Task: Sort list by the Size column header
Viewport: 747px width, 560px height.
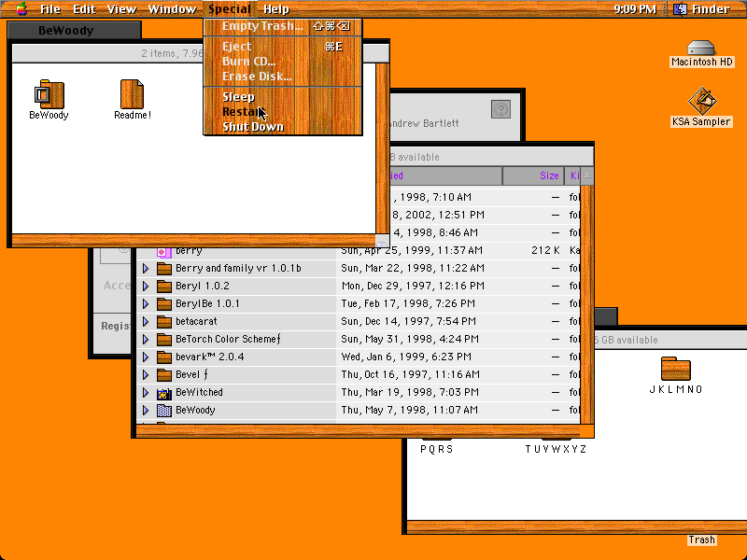Action: tap(533, 175)
